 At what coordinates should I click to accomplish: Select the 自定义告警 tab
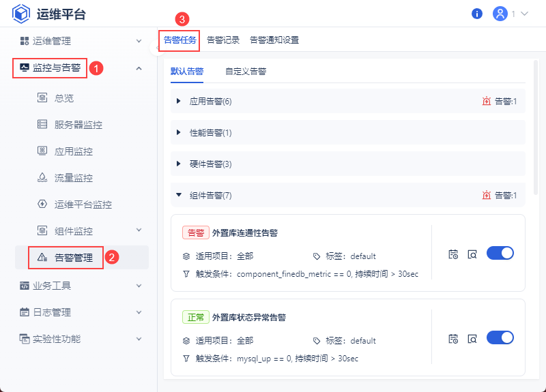tap(246, 71)
